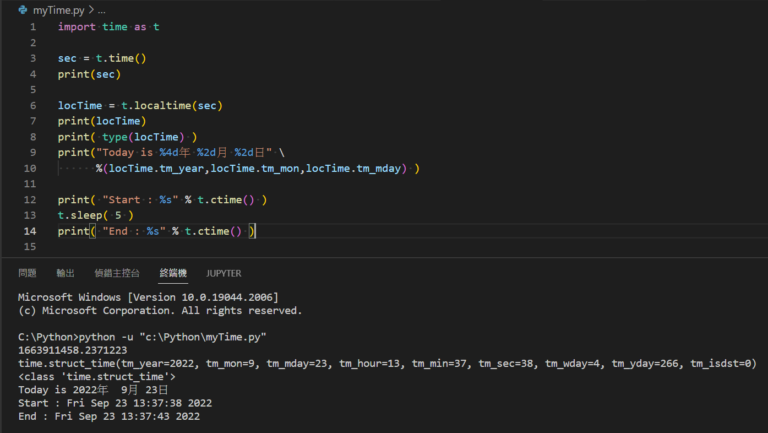Click terminal output 1663911458.2371223

[72, 350]
